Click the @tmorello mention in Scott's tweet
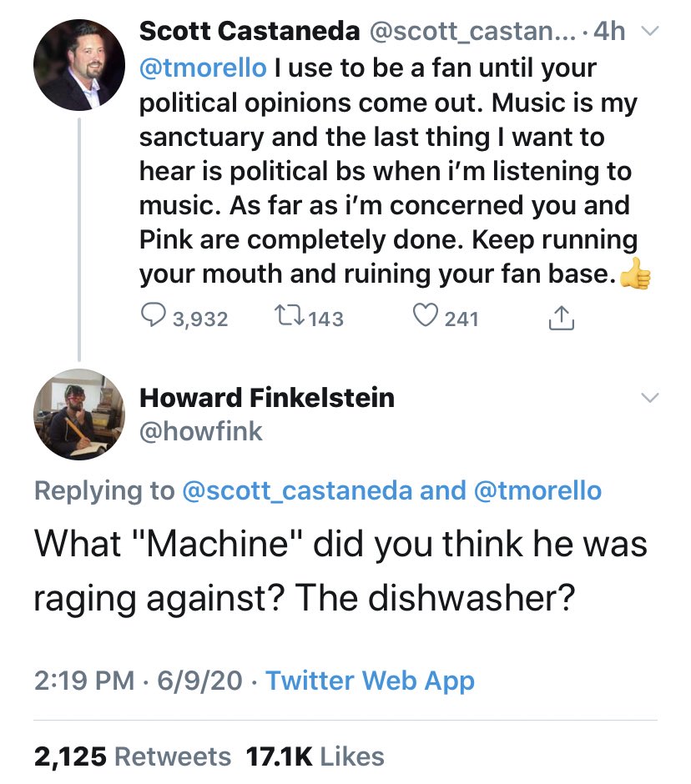The image size is (691, 784). (x=199, y=68)
